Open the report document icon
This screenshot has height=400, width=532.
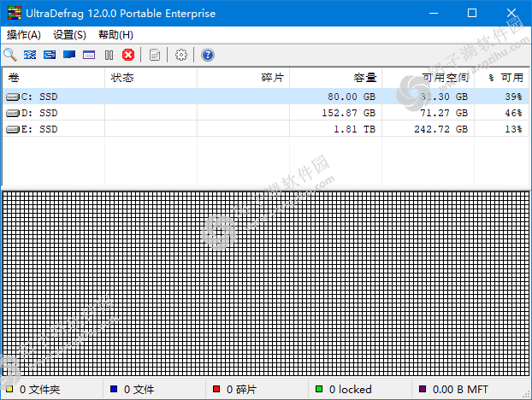pyautogui.click(x=155, y=55)
